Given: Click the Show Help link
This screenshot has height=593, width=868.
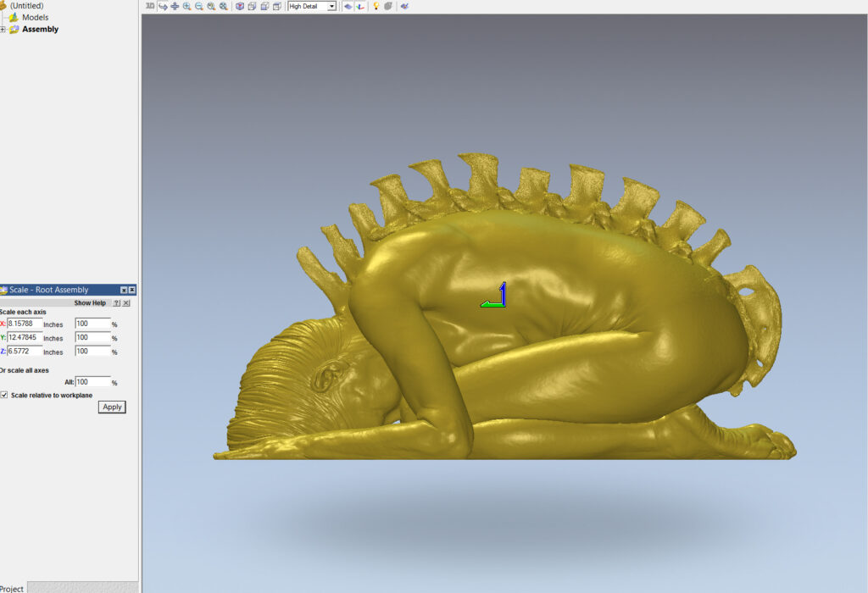Looking at the screenshot, I should coord(90,302).
